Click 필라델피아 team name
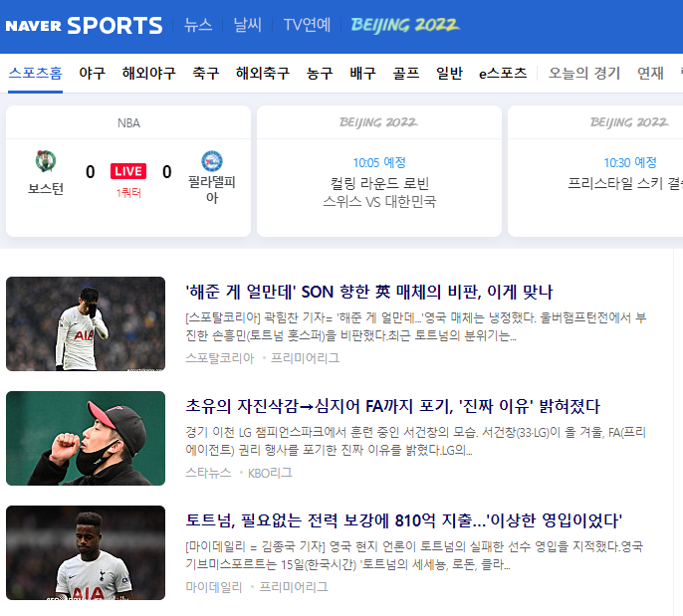The height and width of the screenshot is (616, 683). 212,189
